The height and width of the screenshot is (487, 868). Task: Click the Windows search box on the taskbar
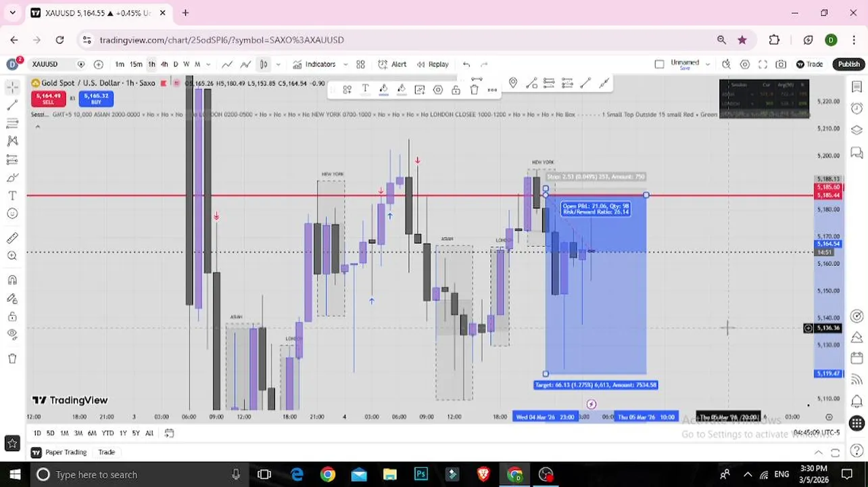tap(139, 475)
